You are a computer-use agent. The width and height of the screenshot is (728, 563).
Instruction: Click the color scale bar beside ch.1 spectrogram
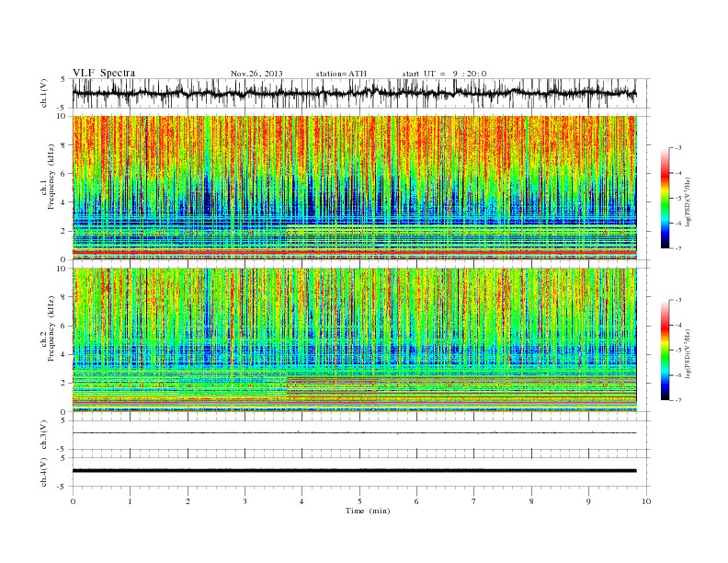coord(665,198)
